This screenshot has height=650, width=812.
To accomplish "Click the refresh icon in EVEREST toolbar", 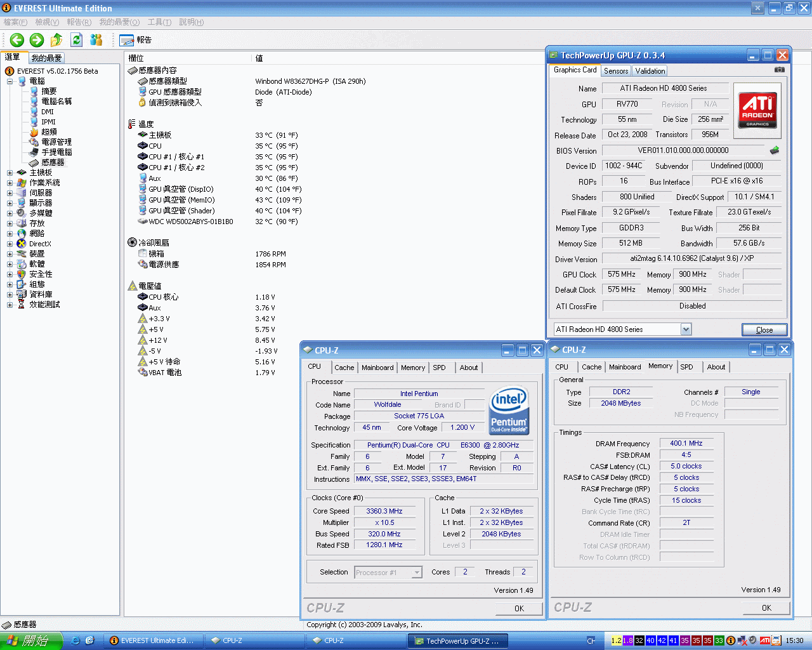I will (x=76, y=40).
